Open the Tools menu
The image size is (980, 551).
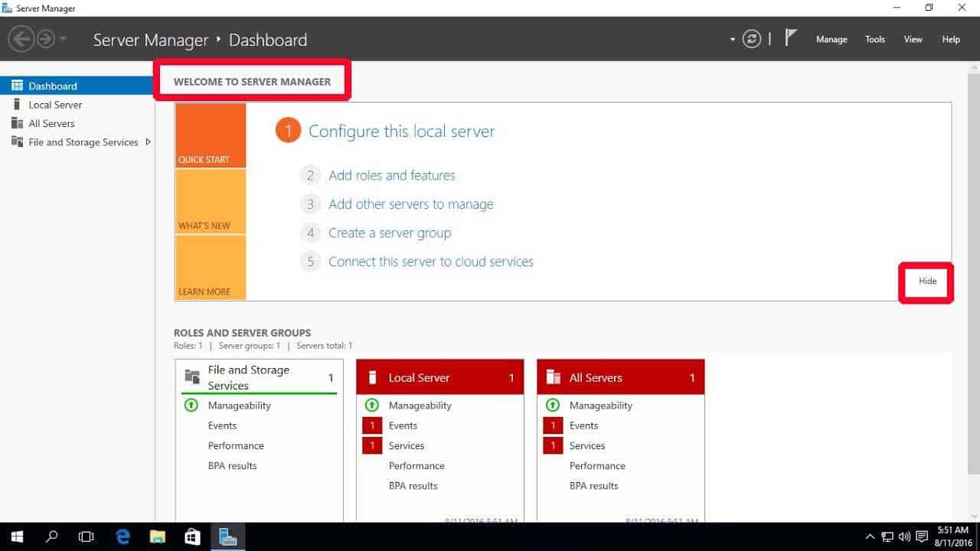[875, 40]
